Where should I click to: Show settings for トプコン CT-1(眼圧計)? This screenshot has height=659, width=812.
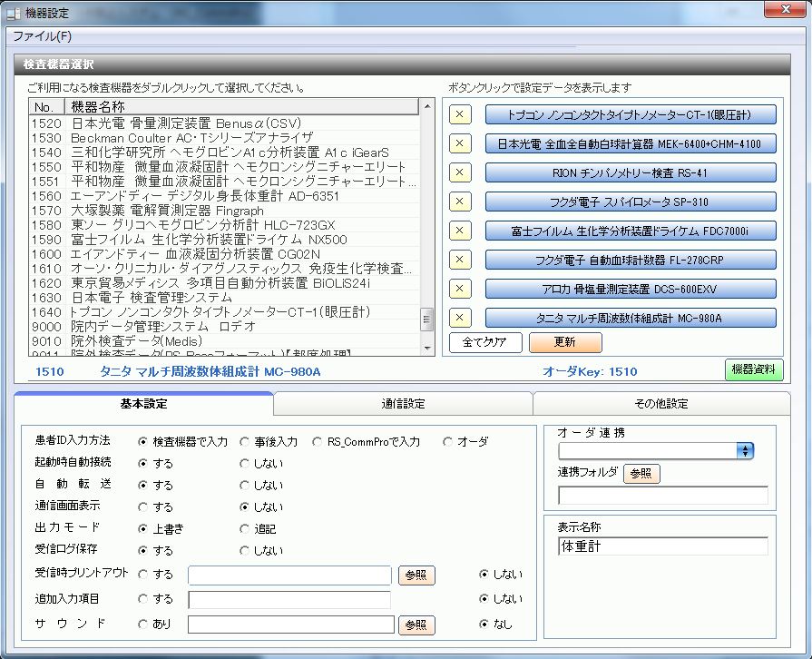[x=631, y=114]
